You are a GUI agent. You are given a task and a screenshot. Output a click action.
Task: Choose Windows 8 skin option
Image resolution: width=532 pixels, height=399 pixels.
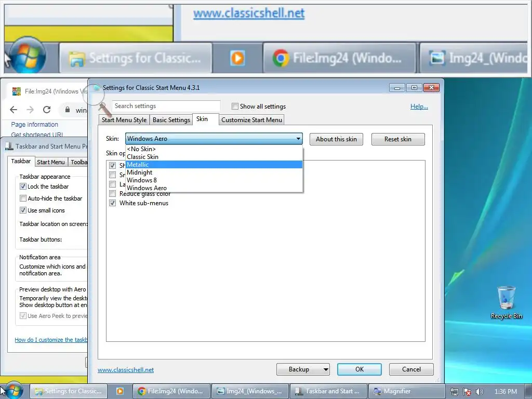(214, 180)
